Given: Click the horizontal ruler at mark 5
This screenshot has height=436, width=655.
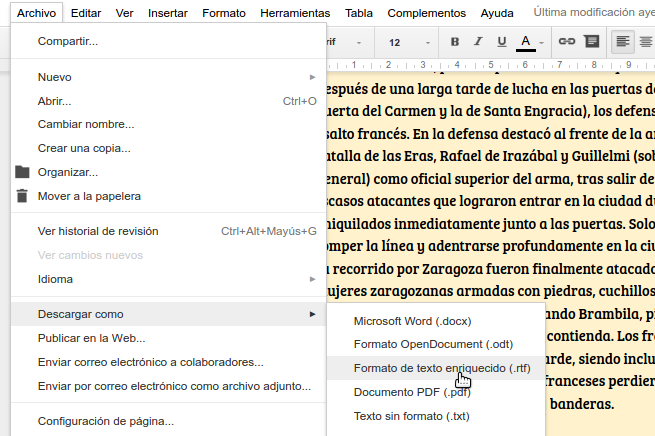Looking at the screenshot, I should click(x=491, y=65).
